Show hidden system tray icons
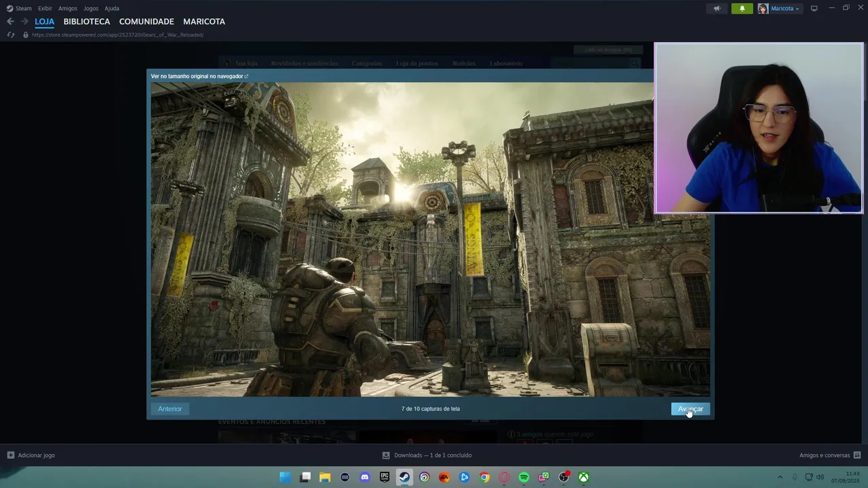This screenshot has height=488, width=868. pyautogui.click(x=780, y=477)
